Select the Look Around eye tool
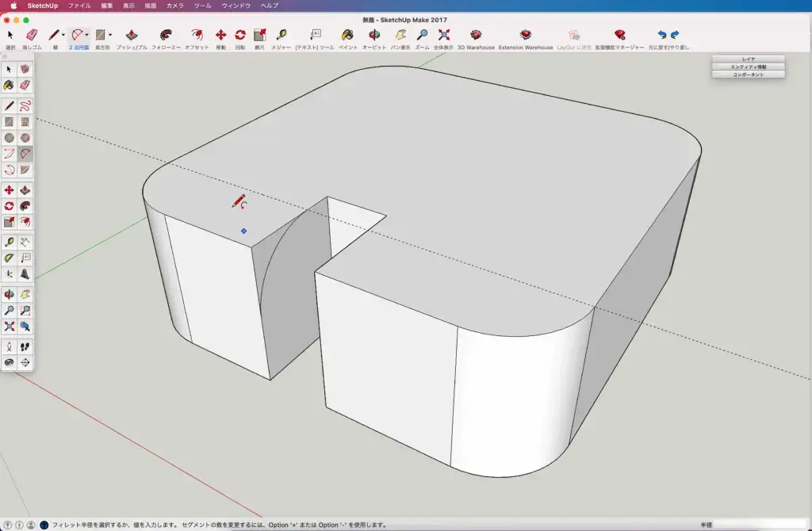The width and height of the screenshot is (812, 531). (9, 363)
